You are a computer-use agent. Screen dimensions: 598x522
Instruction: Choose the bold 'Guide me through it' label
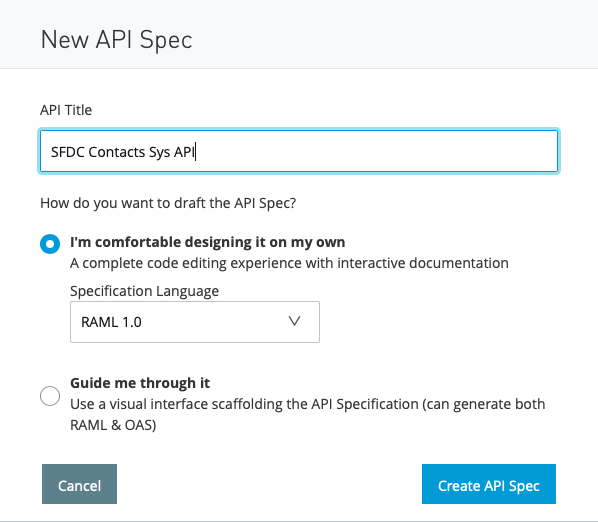point(140,383)
